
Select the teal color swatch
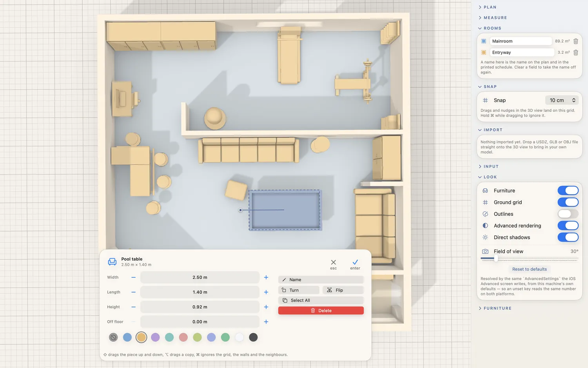[x=169, y=337]
